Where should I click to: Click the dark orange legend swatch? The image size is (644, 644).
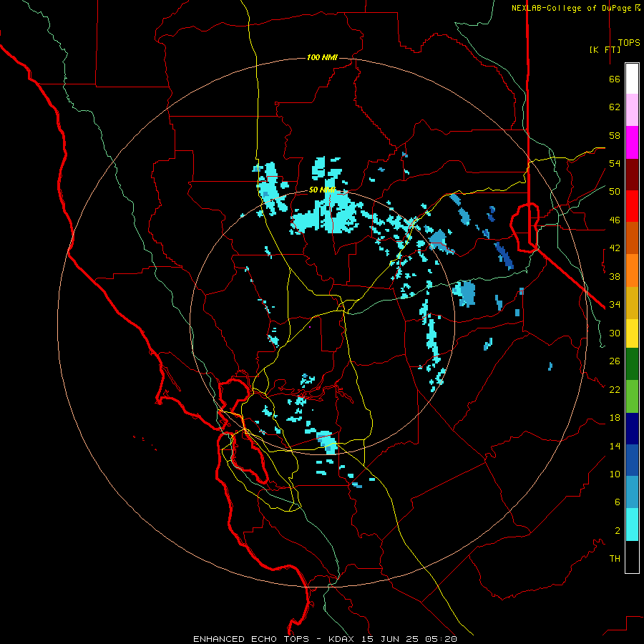pos(632,238)
